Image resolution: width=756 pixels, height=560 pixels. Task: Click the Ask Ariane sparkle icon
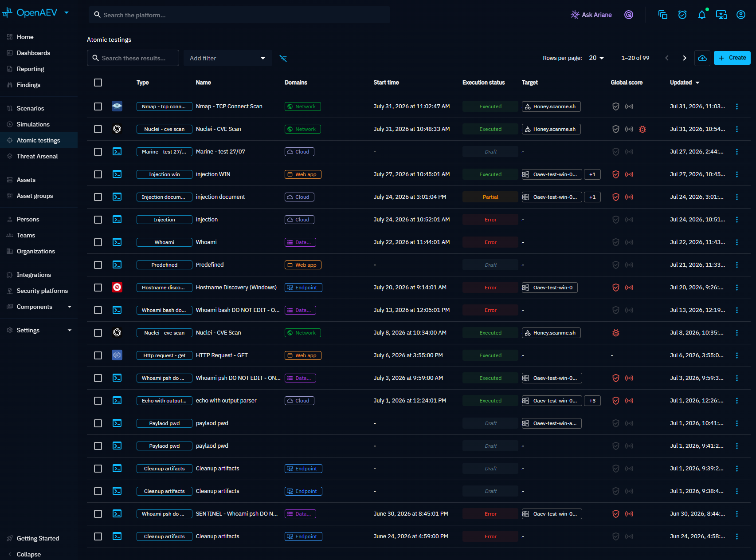pyautogui.click(x=575, y=15)
